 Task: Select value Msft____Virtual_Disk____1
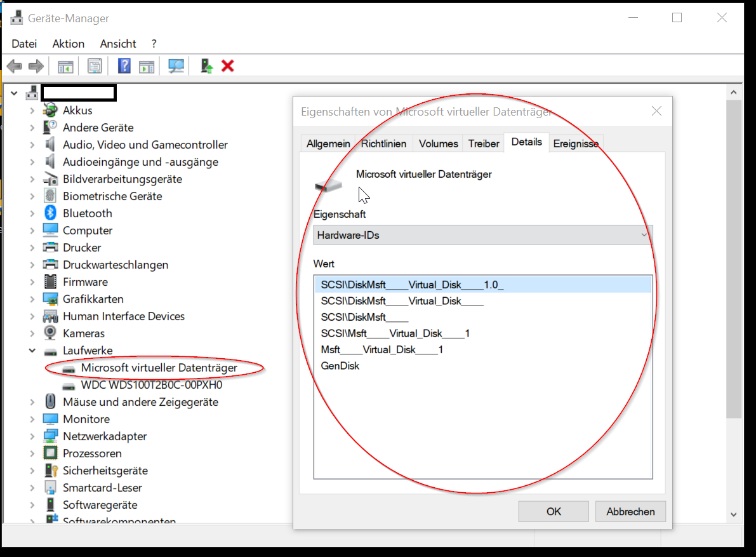click(482, 349)
